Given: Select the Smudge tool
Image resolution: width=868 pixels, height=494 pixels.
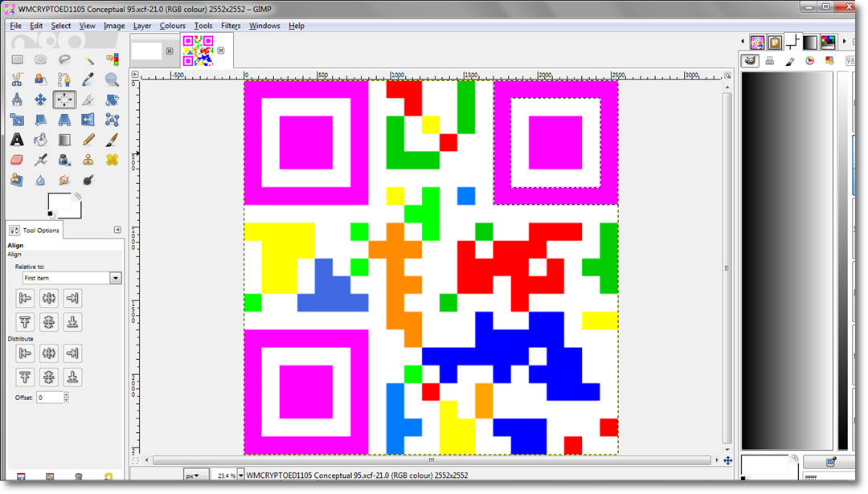Looking at the screenshot, I should tap(64, 180).
